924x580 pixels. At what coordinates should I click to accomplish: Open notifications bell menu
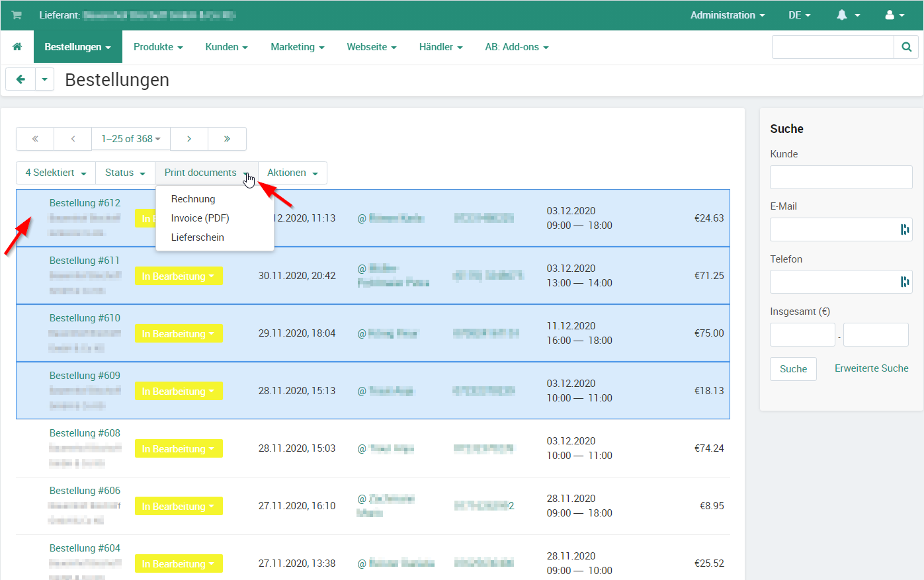pyautogui.click(x=849, y=15)
